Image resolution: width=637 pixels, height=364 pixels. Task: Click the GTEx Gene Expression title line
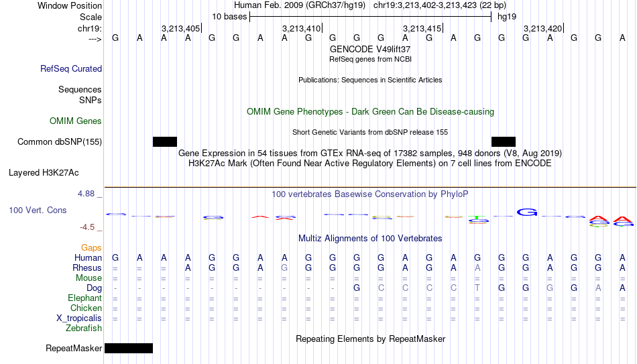[x=370, y=153]
